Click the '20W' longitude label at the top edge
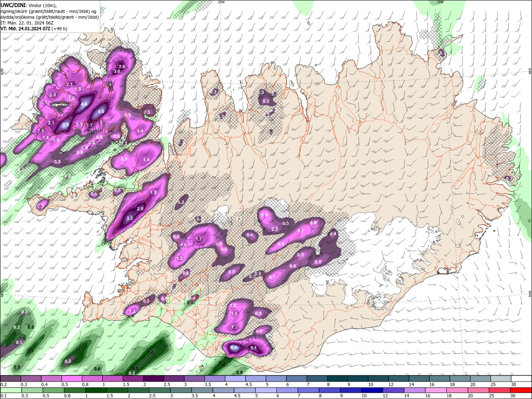532x399 pixels. click(221, 2)
